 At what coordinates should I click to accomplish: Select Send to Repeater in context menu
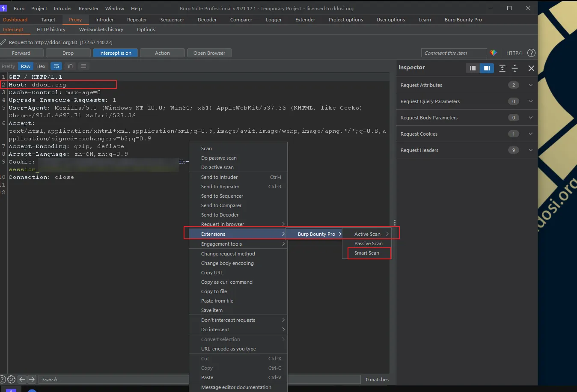click(220, 187)
